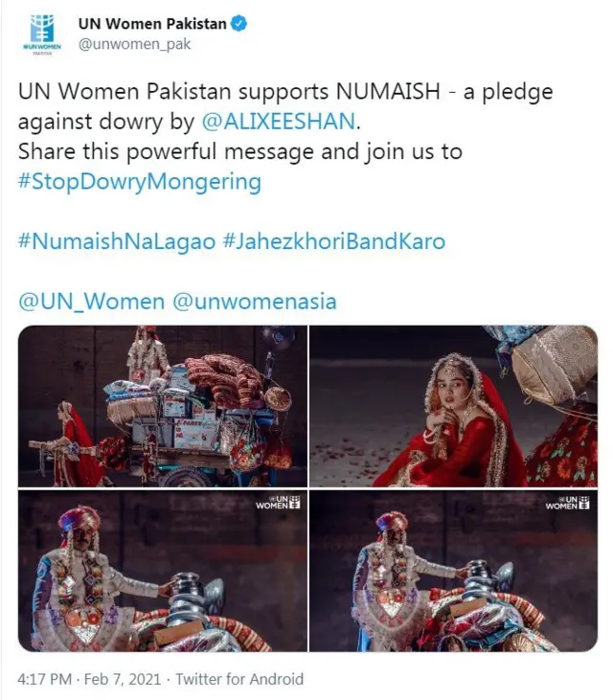Visit the @unwomenasia mention
613x700 pixels.
pyautogui.click(x=254, y=302)
